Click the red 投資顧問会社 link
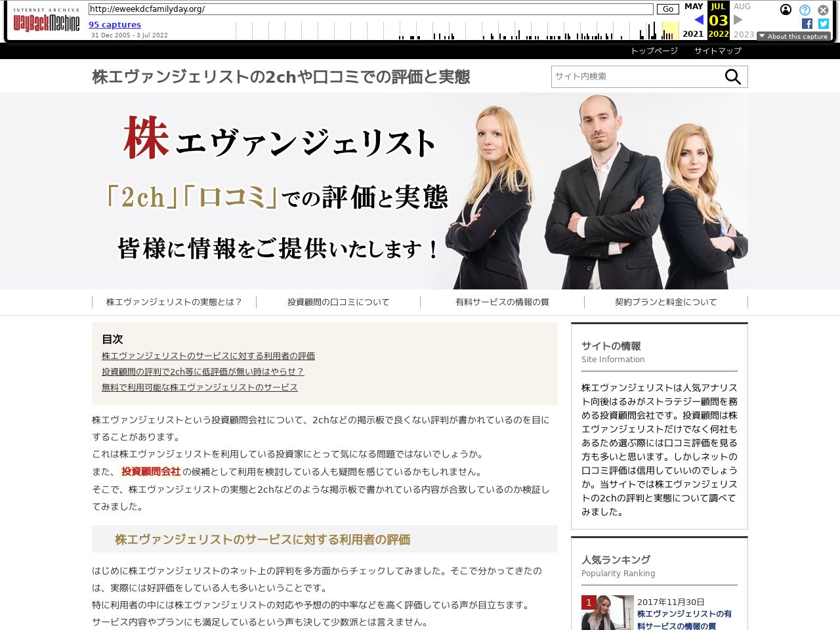 click(x=151, y=471)
